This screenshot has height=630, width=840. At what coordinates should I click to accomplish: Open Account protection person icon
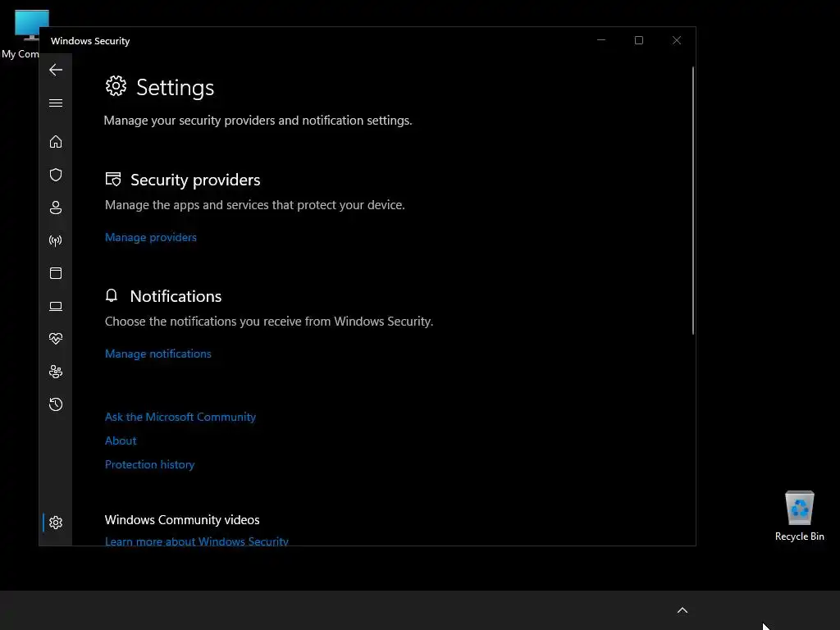(56, 208)
